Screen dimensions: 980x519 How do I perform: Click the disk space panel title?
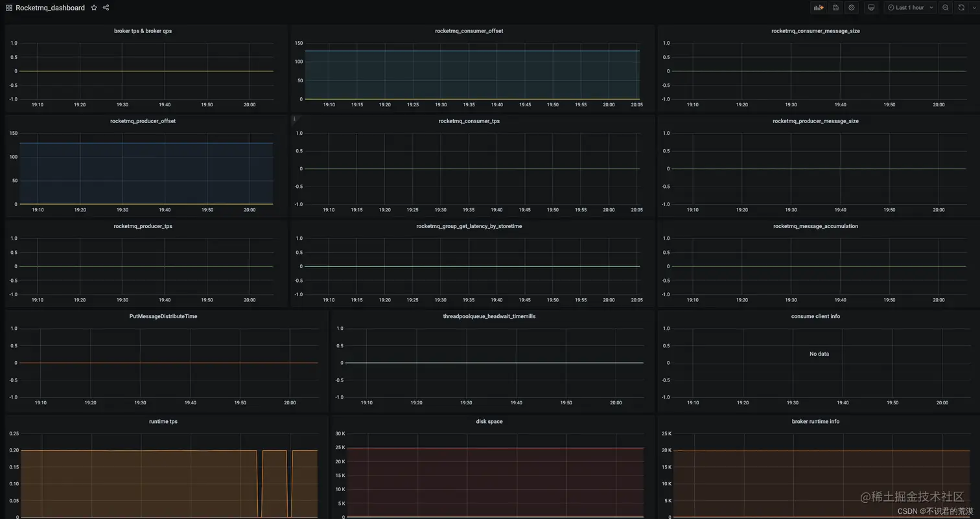489,421
